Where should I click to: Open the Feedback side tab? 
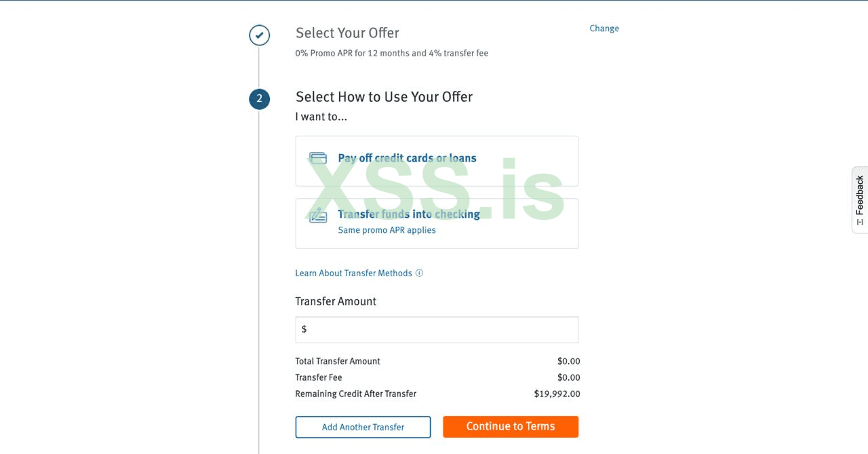(859, 195)
